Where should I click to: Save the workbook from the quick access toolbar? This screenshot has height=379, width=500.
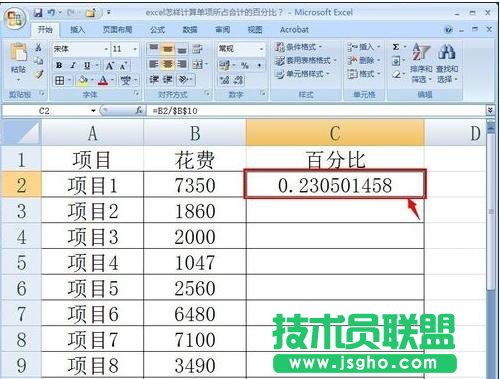(38, 13)
